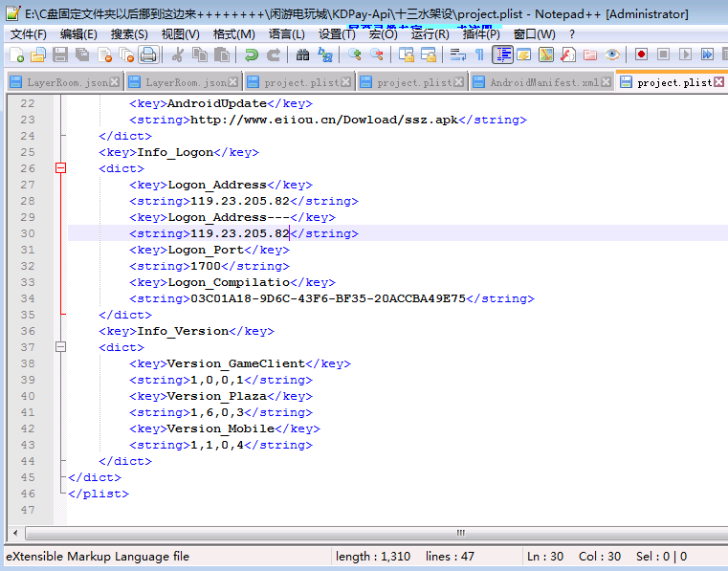The width and height of the screenshot is (728, 571).
Task: Click the New file toolbar icon
Action: [x=15, y=55]
